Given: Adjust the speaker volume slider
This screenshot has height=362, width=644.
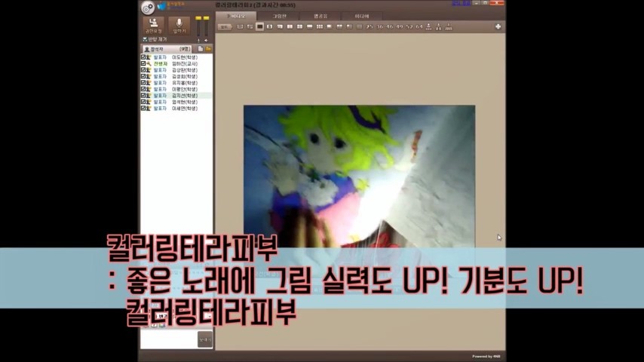Looking at the screenshot, I should click(206, 26).
